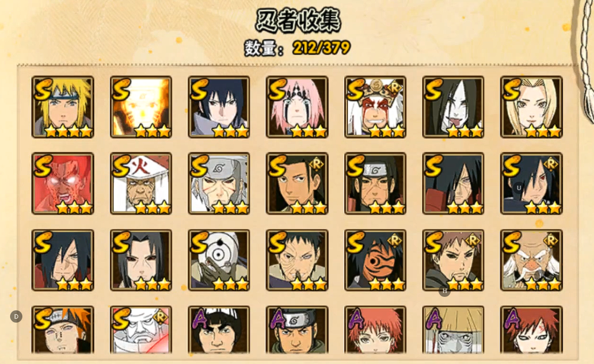Click the S rank badge on Sasuke's card

click(x=200, y=89)
